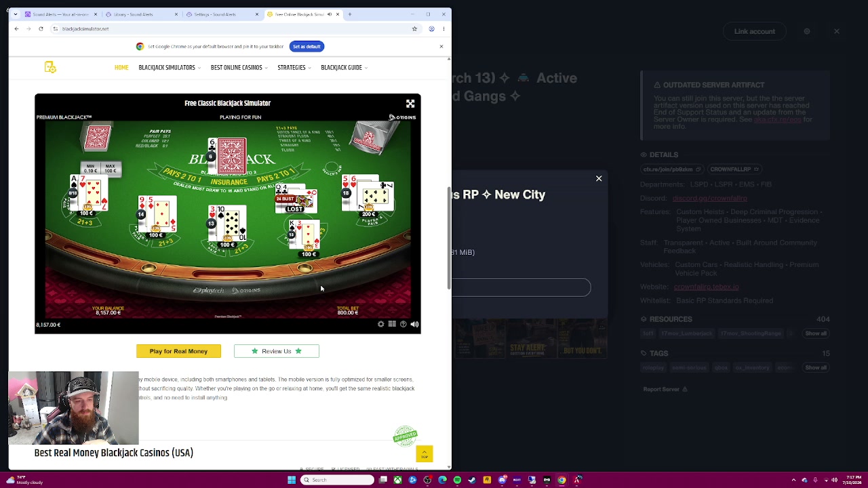868x488 pixels.
Task: Expand the Blackjack Simulators menu
Action: [170, 68]
